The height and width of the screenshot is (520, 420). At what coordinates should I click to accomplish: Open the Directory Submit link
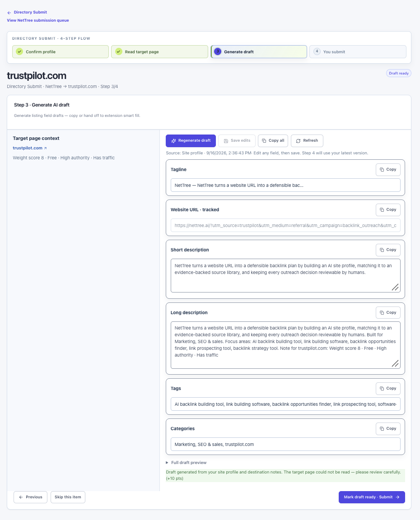30,12
